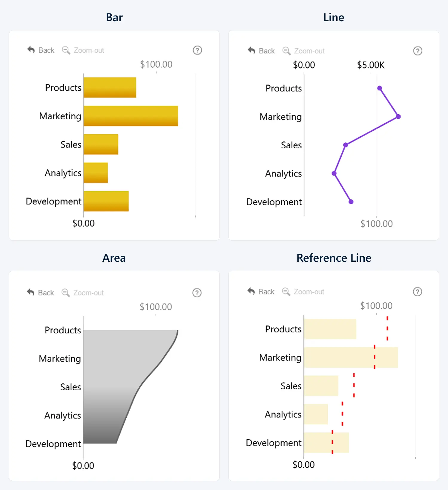Click Development label in the Bar chart
The width and height of the screenshot is (448, 490).
[54, 201]
